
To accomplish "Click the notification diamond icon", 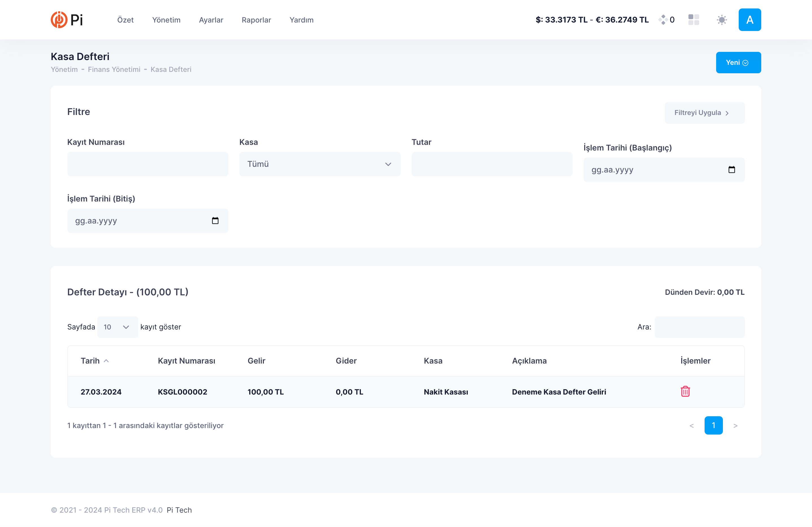I will [x=663, y=20].
